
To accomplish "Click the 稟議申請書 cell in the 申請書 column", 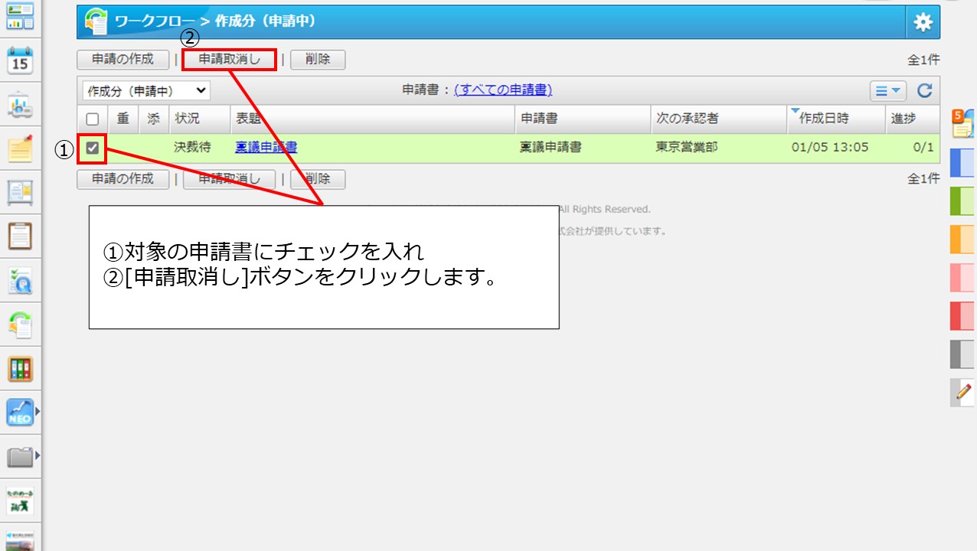I will [550, 148].
